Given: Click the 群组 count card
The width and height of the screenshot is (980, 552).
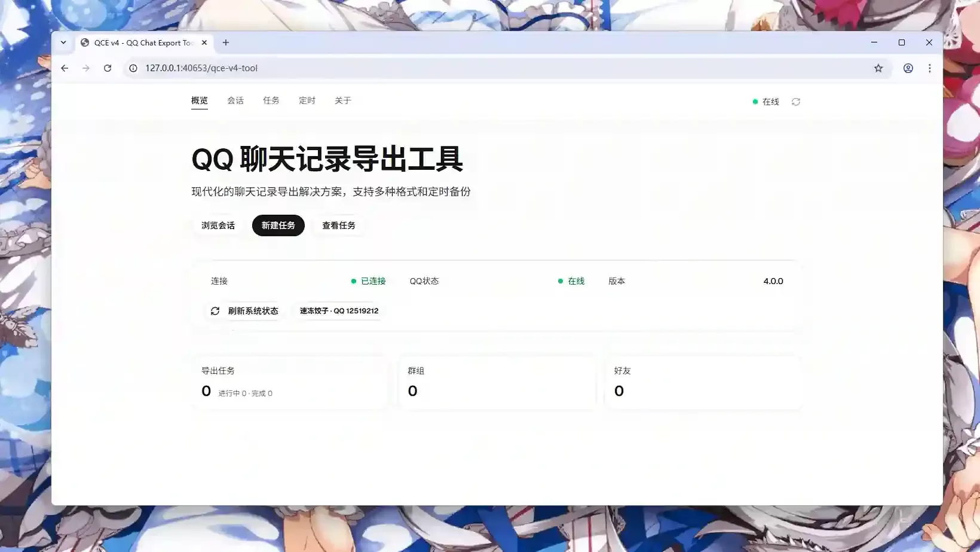Looking at the screenshot, I should [x=497, y=383].
